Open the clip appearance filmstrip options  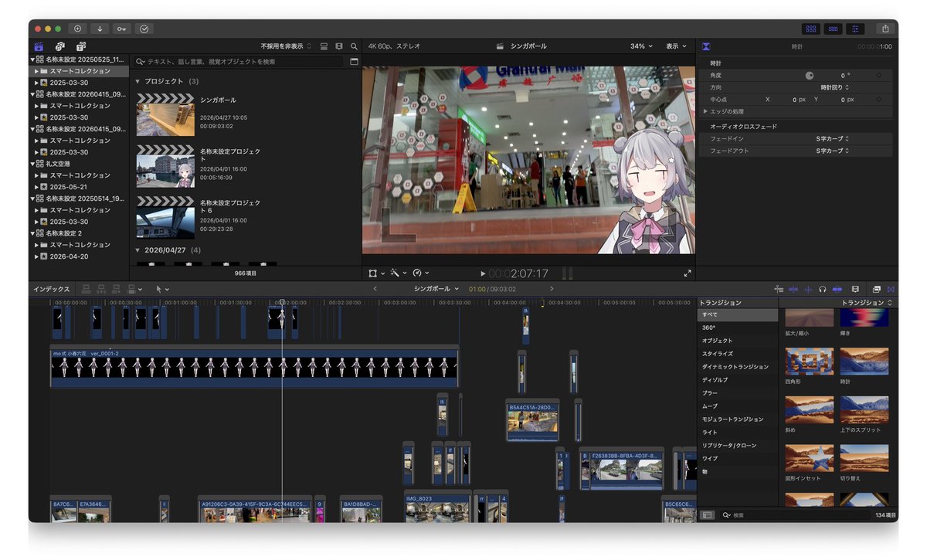pos(339,46)
